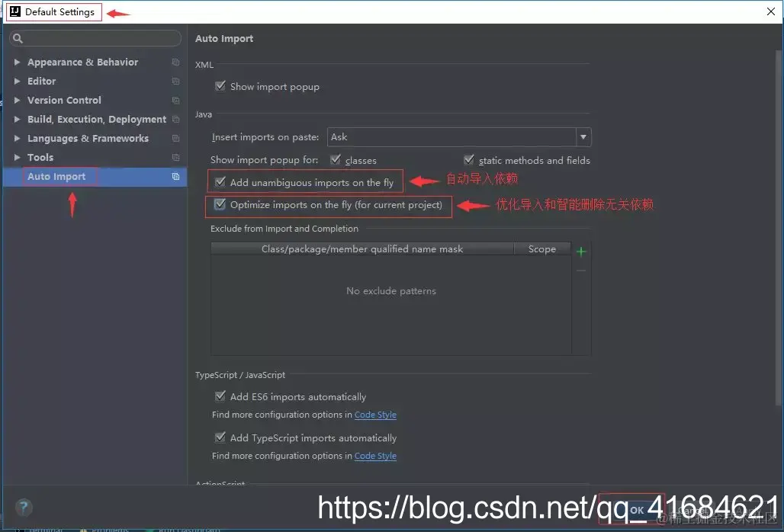This screenshot has height=532, width=784.
Task: Click the copy icon beside Auto Import
Action: coord(175,176)
